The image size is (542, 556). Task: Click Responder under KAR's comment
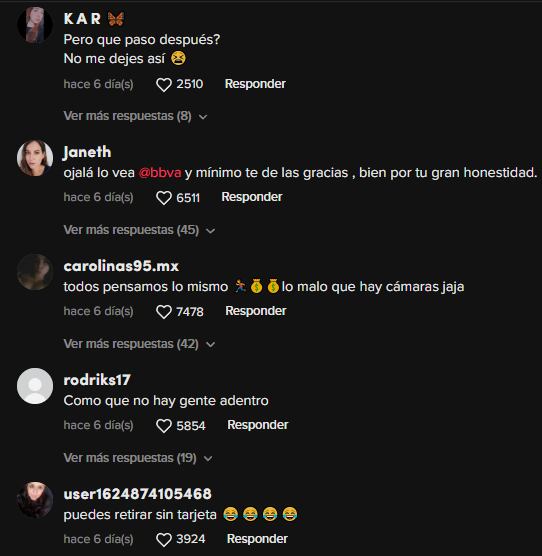[255, 84]
